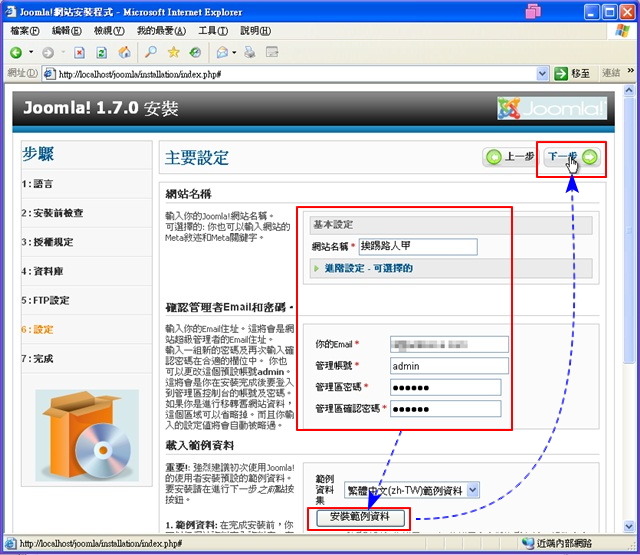640x555 pixels.
Task: Go to Home page icon
Action: coord(124,52)
